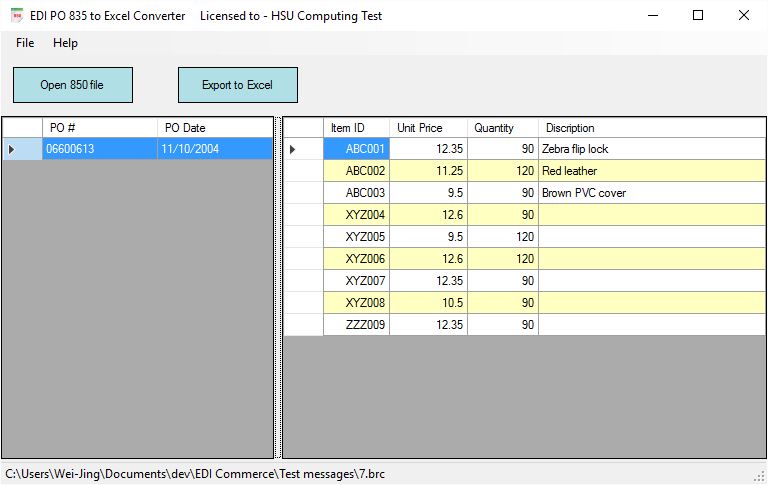The image size is (768, 485).
Task: Click unit price 12.6 in XYZ004 row
Action: [x=429, y=215]
